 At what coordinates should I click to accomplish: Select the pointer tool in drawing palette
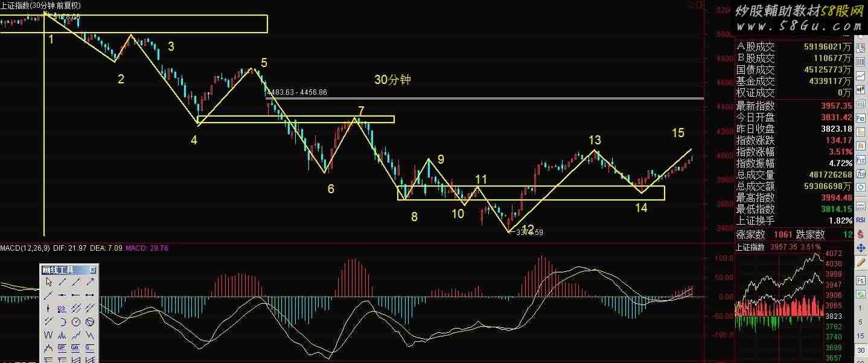[49, 282]
